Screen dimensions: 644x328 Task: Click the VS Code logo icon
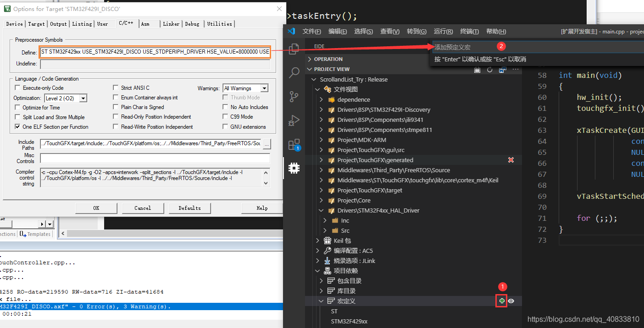[291, 31]
